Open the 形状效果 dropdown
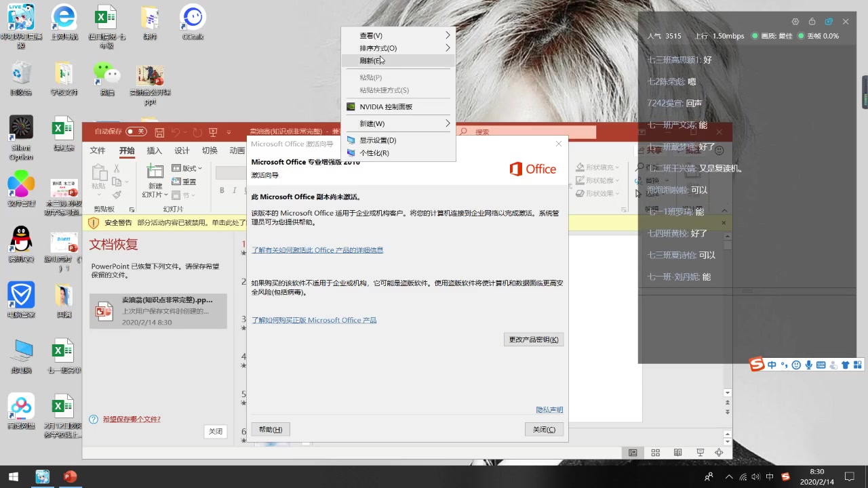 coord(597,193)
